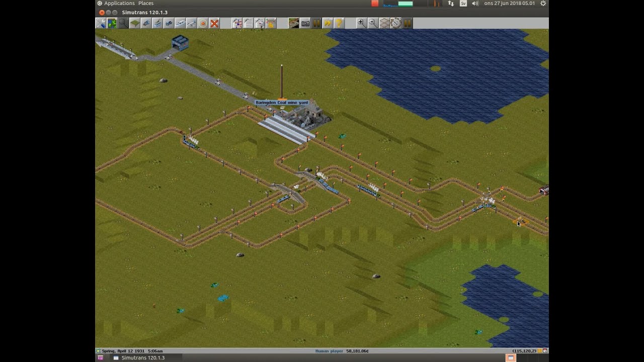The image size is (644, 362).
Task: Open the system power gear menu
Action: tap(543, 4)
